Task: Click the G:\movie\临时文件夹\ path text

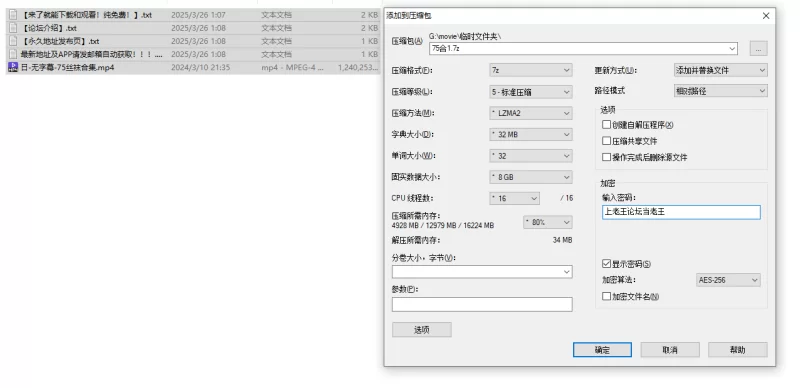Action: click(465, 36)
